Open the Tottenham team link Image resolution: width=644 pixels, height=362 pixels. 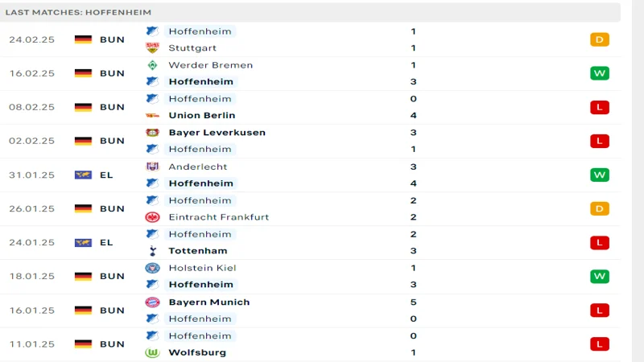click(197, 250)
